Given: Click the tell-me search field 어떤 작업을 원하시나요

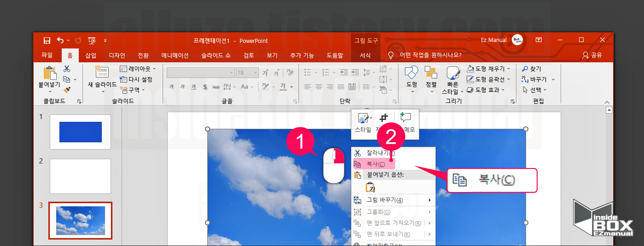Looking at the screenshot, I should point(431,55).
